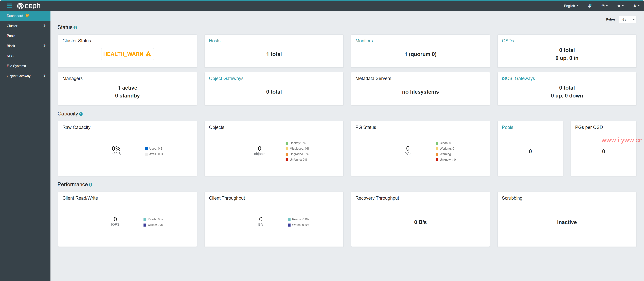
Task: Click the 'Inactive' scrubbing status
Action: point(567,222)
